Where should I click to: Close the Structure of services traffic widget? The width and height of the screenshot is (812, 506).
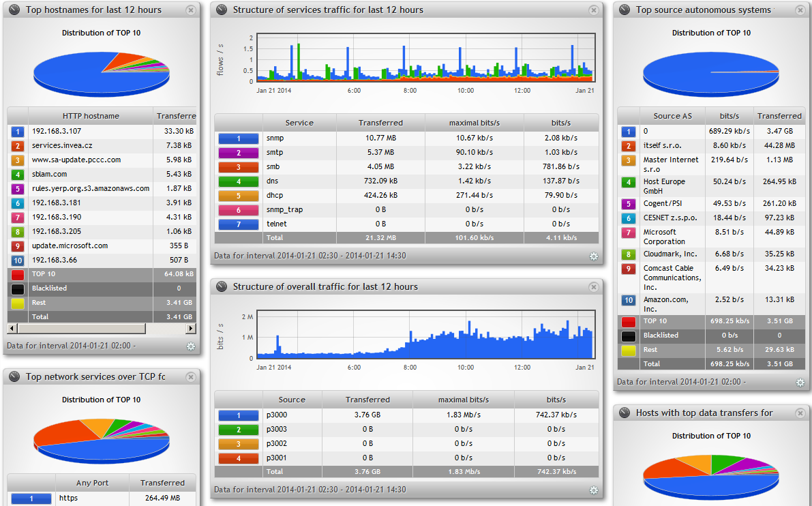(x=593, y=10)
